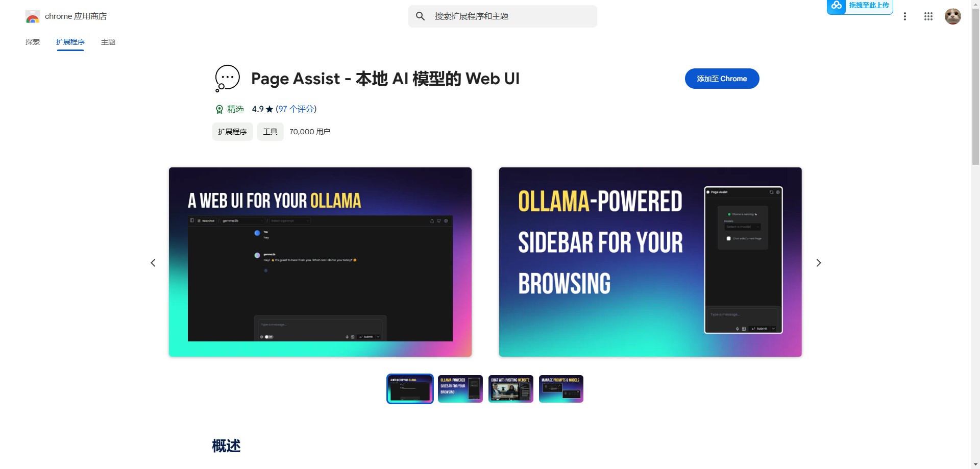
Task: Switch to the 主题 tab
Action: 108,42
